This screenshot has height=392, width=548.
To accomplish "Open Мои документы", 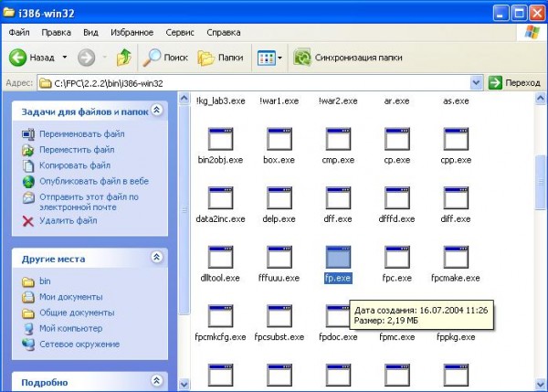I will 71,297.
